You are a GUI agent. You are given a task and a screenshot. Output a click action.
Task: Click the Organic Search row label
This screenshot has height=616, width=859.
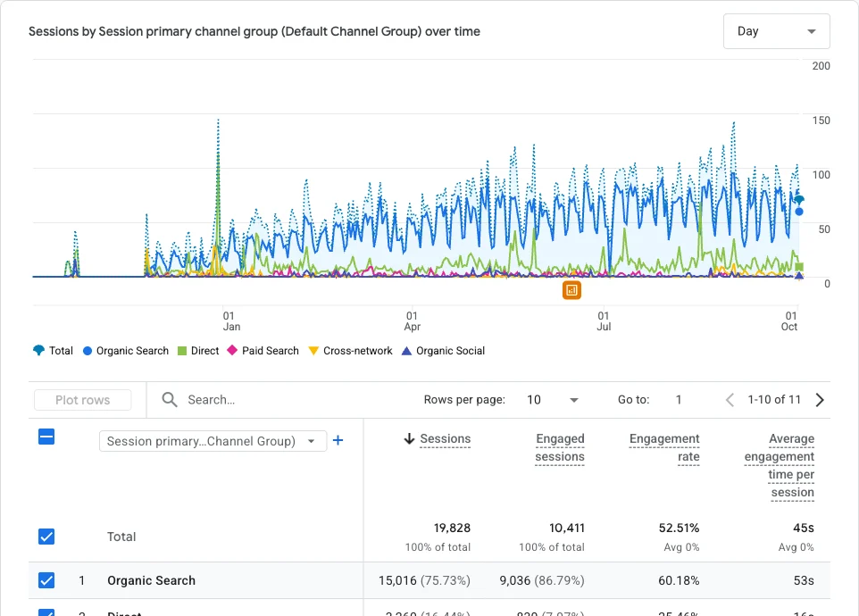coord(151,580)
